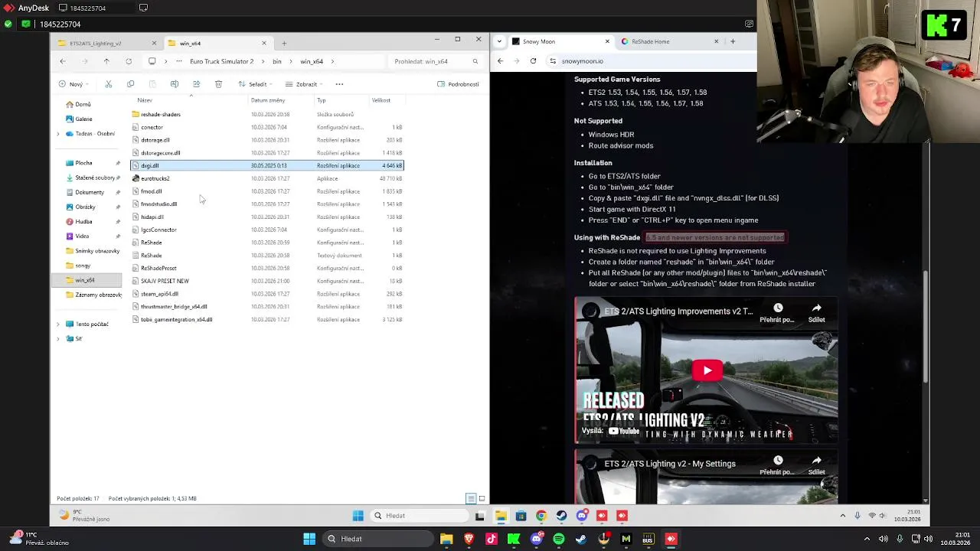Select the songy folder in navigation pane
This screenshot has width=980, height=551.
[x=83, y=266]
